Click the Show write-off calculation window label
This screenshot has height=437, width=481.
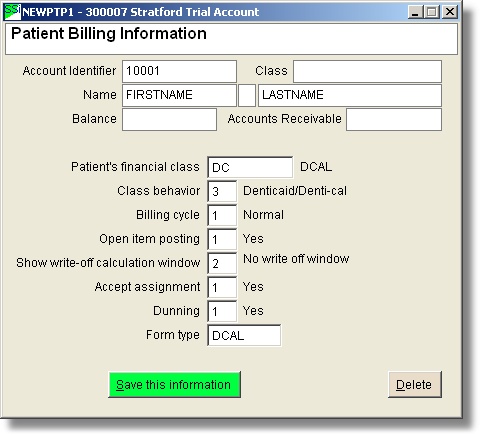tap(108, 263)
